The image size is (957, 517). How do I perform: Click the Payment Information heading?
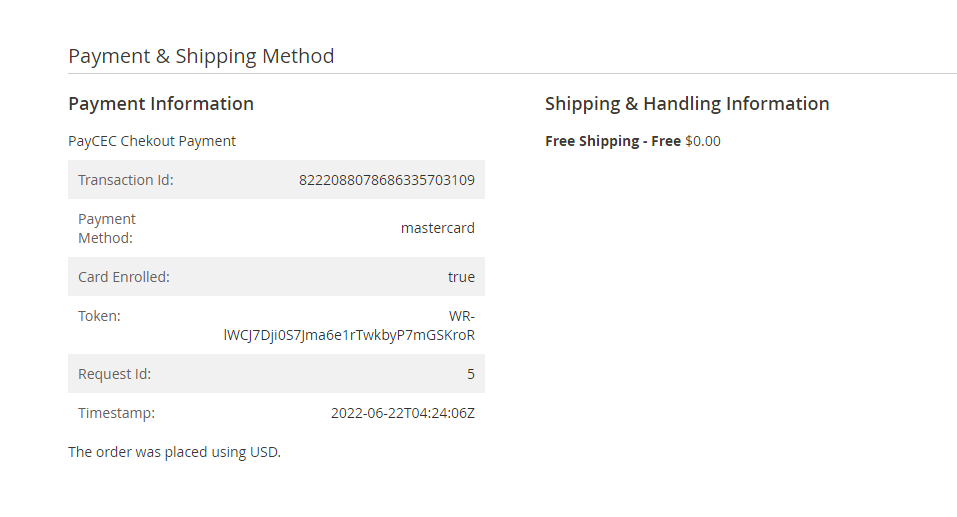pos(161,104)
